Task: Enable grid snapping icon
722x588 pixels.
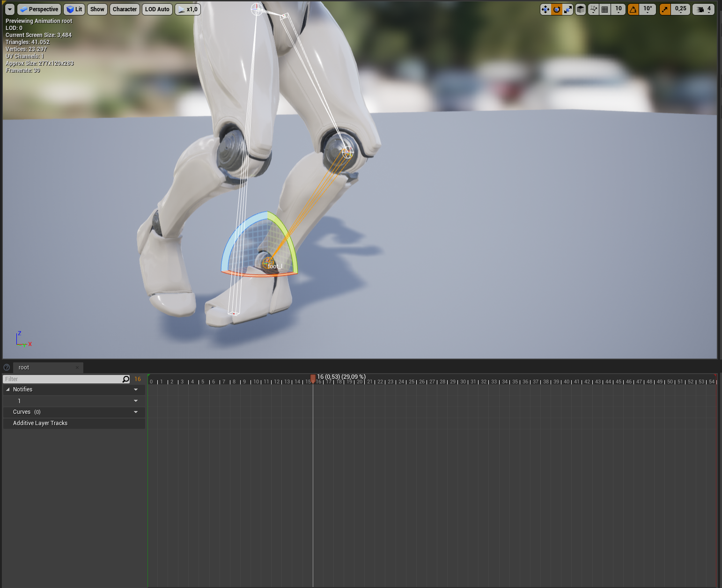Action: [x=604, y=9]
